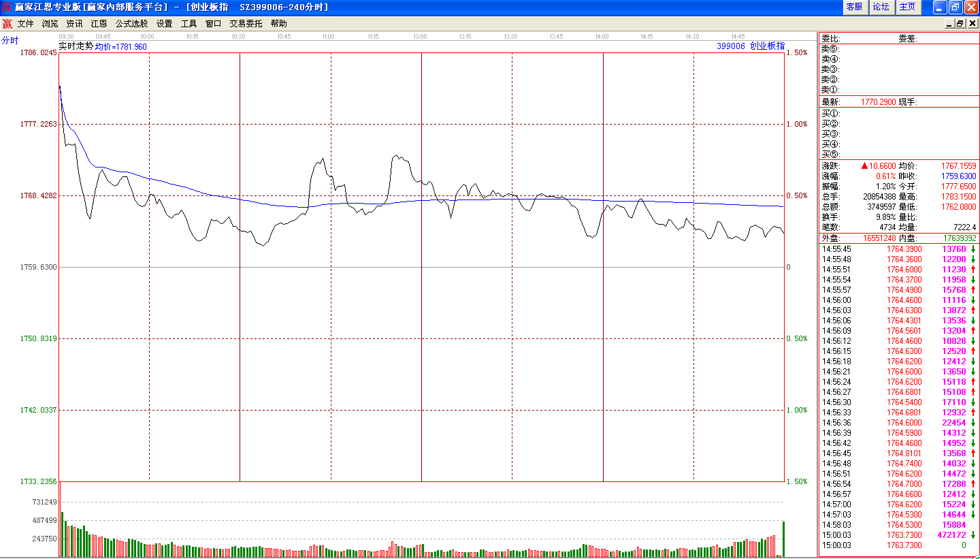Image resolution: width=980 pixels, height=559 pixels.
Task: Click the 总手 value 20854388
Action: [x=879, y=196]
